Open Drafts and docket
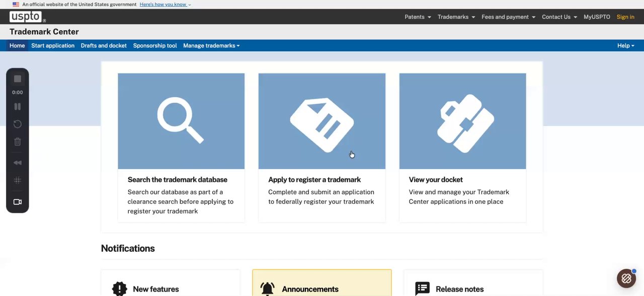This screenshot has height=296, width=644. click(x=104, y=45)
